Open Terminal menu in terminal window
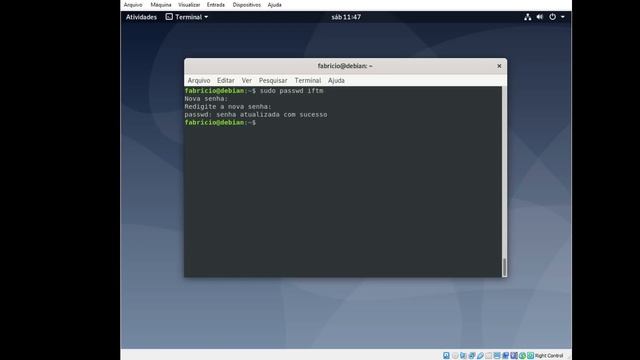The height and width of the screenshot is (360, 640). click(308, 80)
